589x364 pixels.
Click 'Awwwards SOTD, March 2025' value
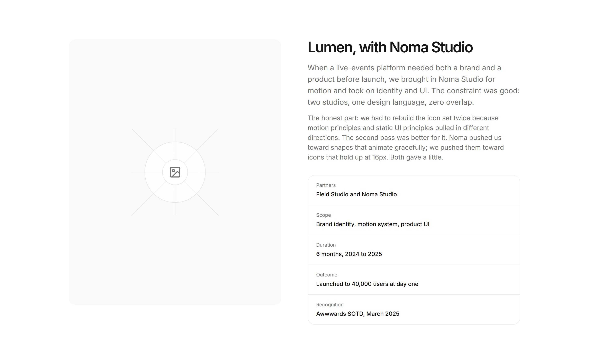click(x=357, y=314)
